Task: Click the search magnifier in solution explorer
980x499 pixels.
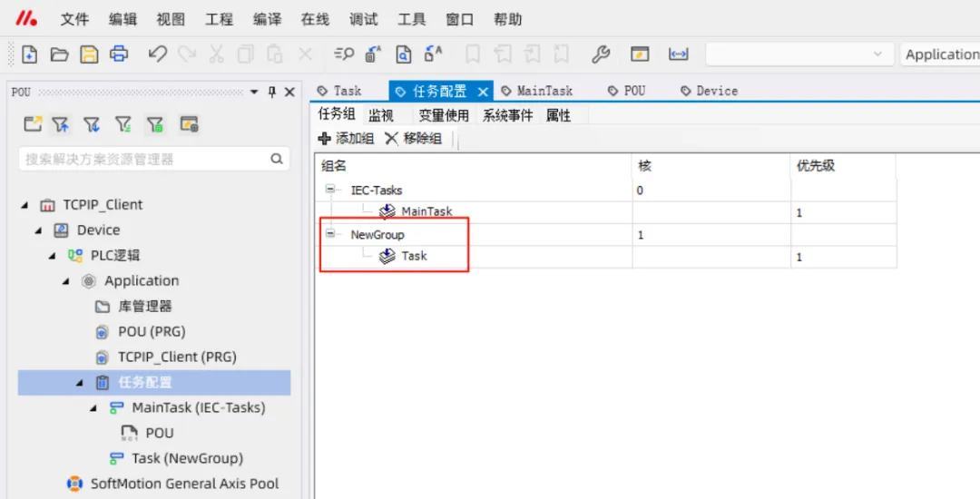Action: 277,159
